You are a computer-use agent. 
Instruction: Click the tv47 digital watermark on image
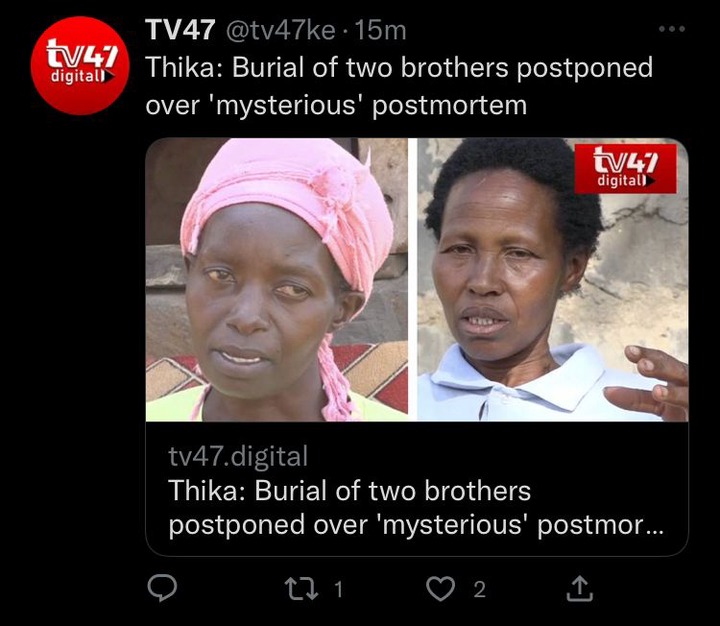(625, 168)
